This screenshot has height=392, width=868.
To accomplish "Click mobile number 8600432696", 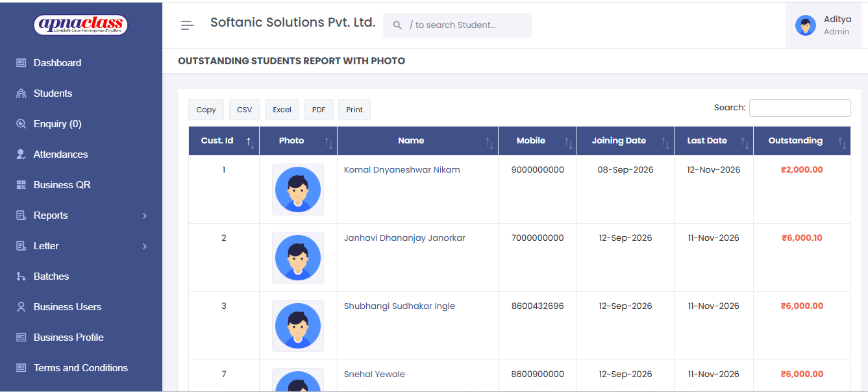I will point(538,306).
